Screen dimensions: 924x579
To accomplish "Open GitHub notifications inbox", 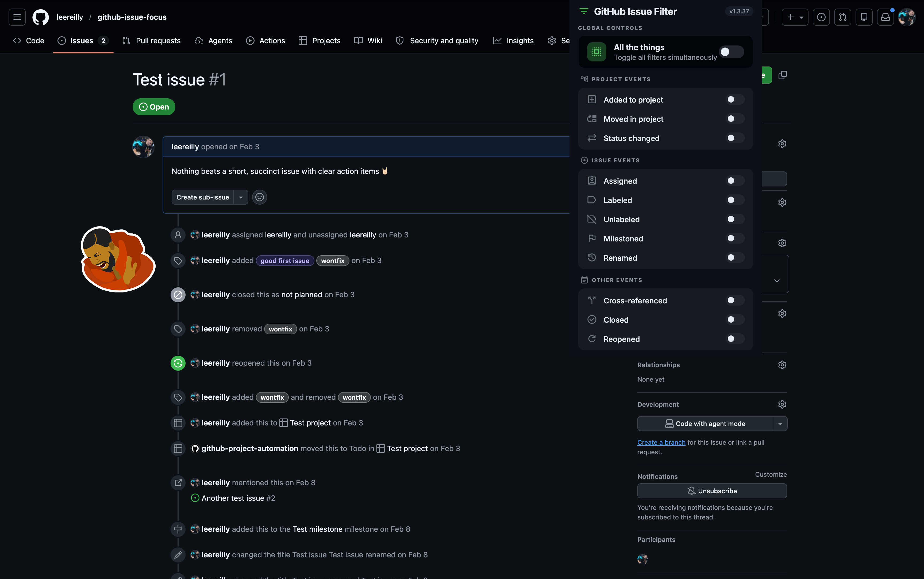I will pos(885,17).
